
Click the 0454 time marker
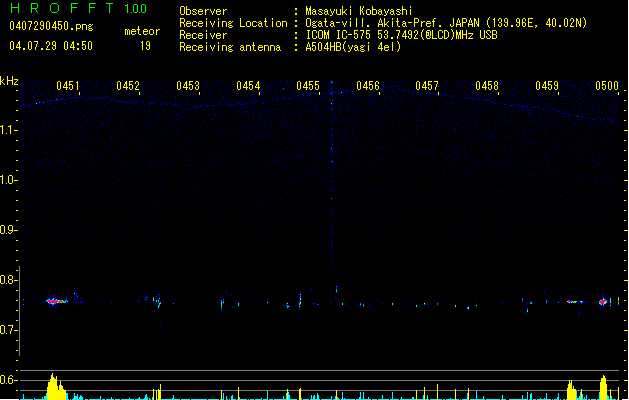tap(248, 86)
